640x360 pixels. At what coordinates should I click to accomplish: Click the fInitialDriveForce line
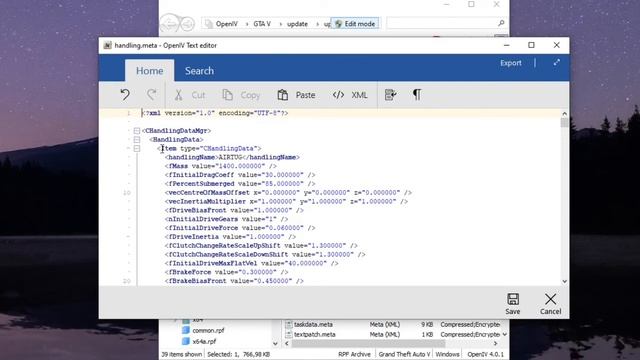pos(240,228)
